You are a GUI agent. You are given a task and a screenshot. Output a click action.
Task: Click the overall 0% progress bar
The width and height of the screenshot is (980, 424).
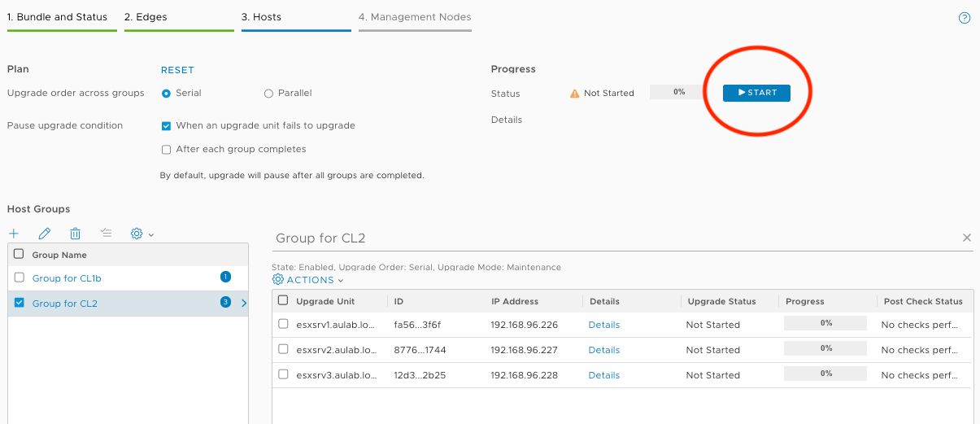(x=679, y=93)
